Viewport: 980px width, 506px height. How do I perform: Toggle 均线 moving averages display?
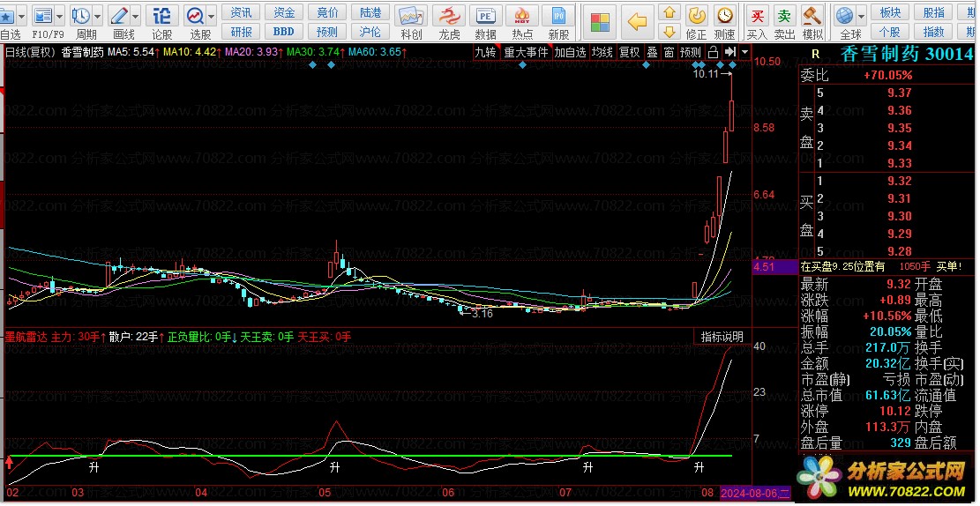(x=602, y=53)
